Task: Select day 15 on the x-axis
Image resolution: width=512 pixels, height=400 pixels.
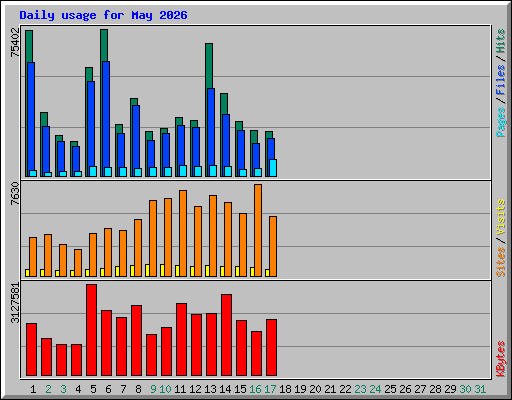Action: (240, 389)
